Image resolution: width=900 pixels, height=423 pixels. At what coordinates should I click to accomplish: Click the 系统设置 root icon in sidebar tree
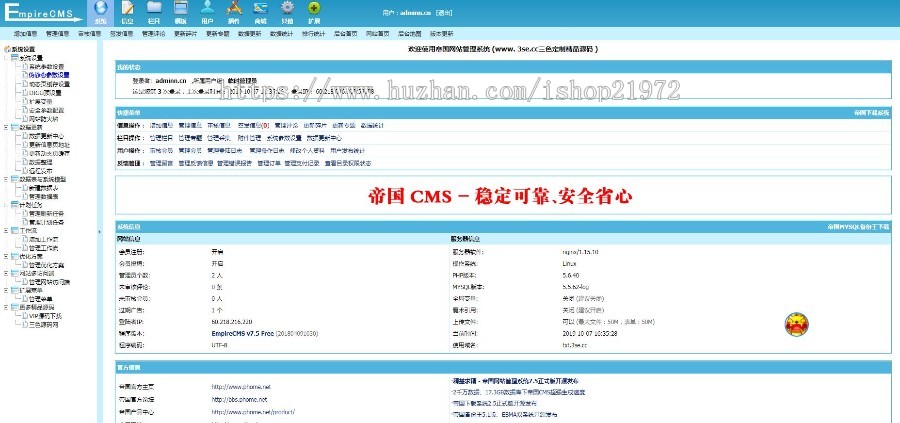(7, 49)
